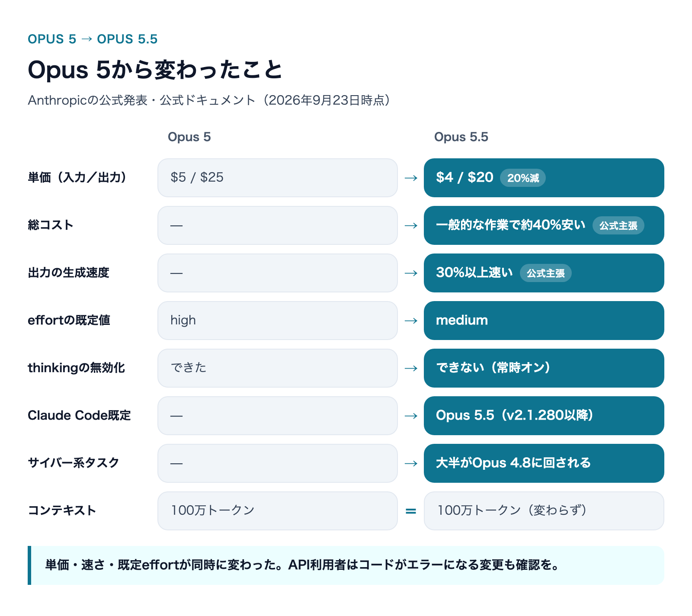The width and height of the screenshot is (692, 616).
Task: Click the '$5 / $25' cell
Action: pyautogui.click(x=277, y=178)
